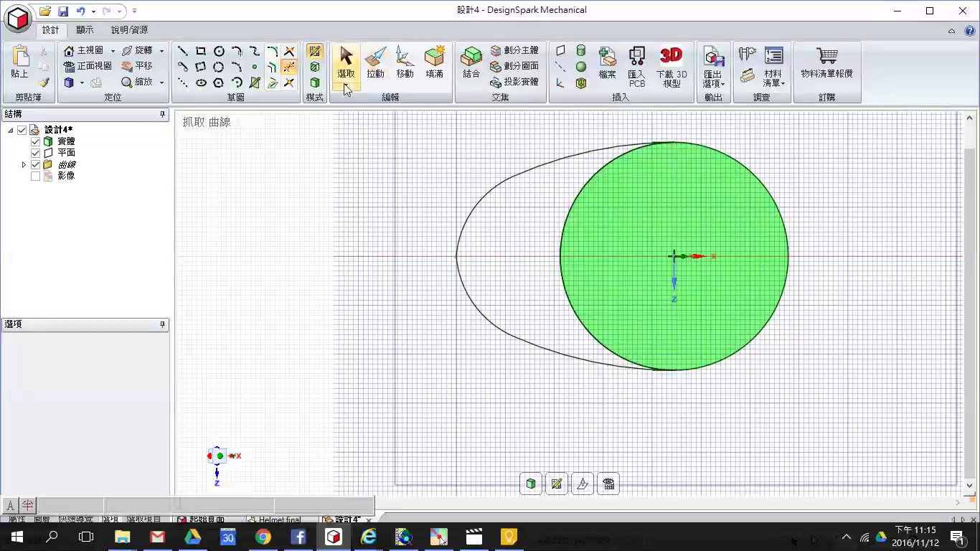Enable the 影像 checkbox
Screen dimensions: 980x551
coord(36,176)
